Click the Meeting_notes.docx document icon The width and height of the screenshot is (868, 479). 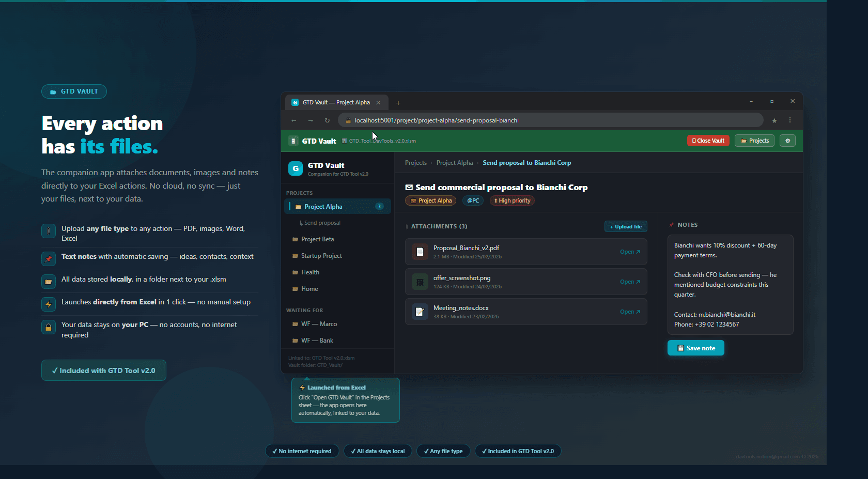(x=420, y=312)
